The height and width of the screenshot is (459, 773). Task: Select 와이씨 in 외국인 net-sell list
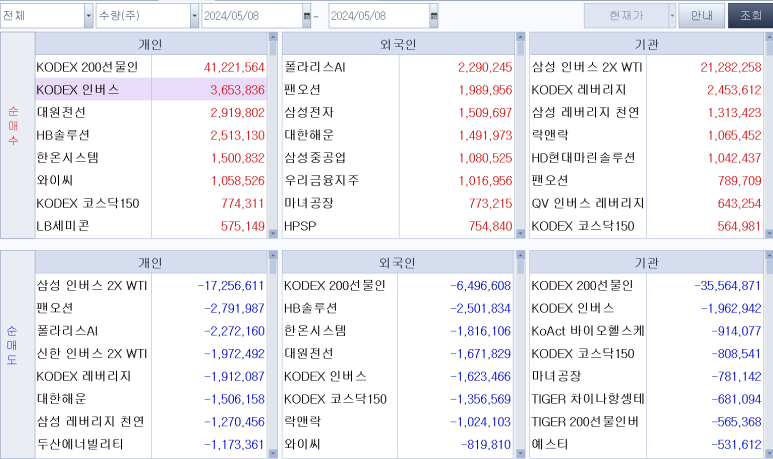tap(398, 444)
